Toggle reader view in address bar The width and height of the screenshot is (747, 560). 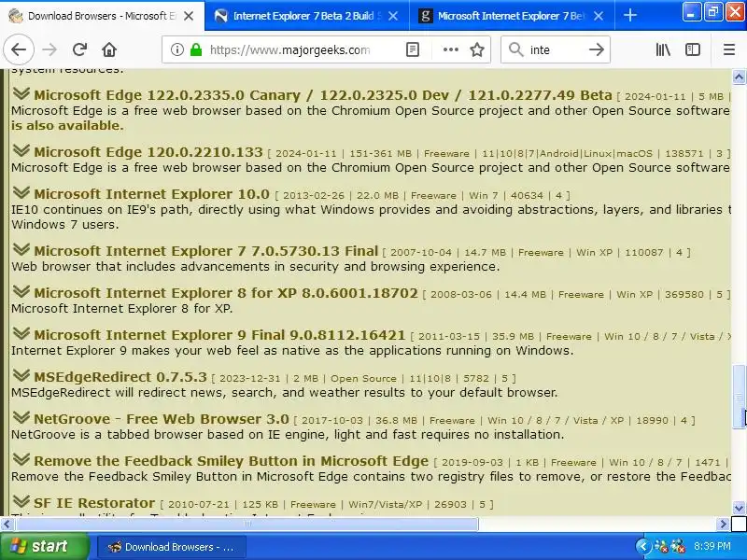coord(413,49)
